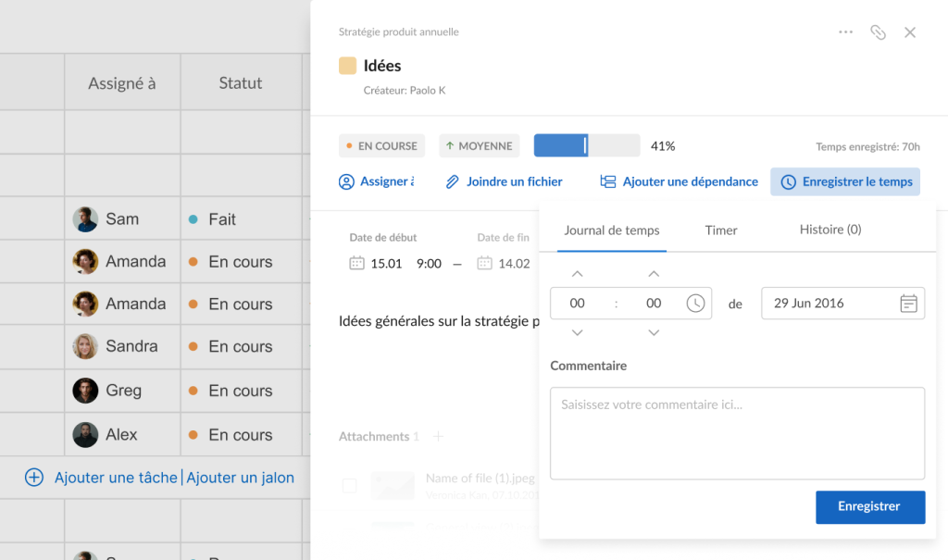Click Joindre un fichier
948x560 pixels.
click(505, 181)
